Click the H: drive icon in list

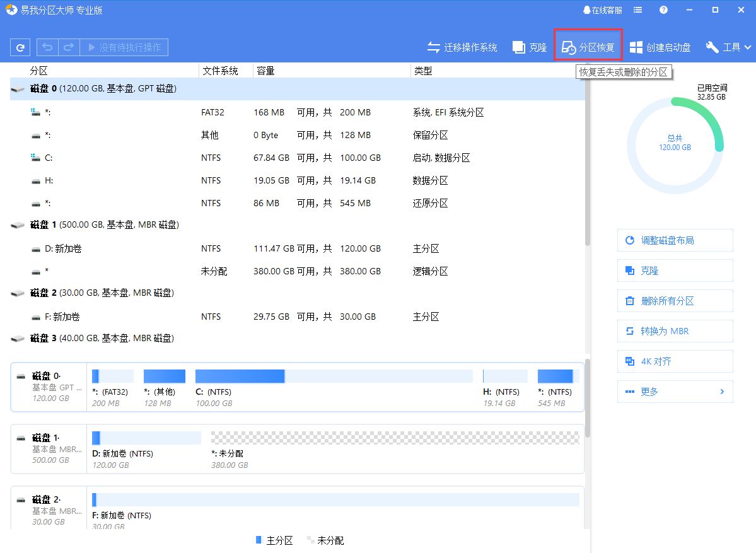click(36, 181)
